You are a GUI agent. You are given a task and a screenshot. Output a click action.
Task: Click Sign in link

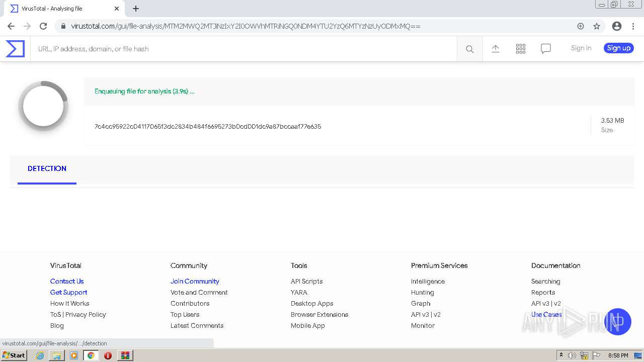click(x=581, y=48)
